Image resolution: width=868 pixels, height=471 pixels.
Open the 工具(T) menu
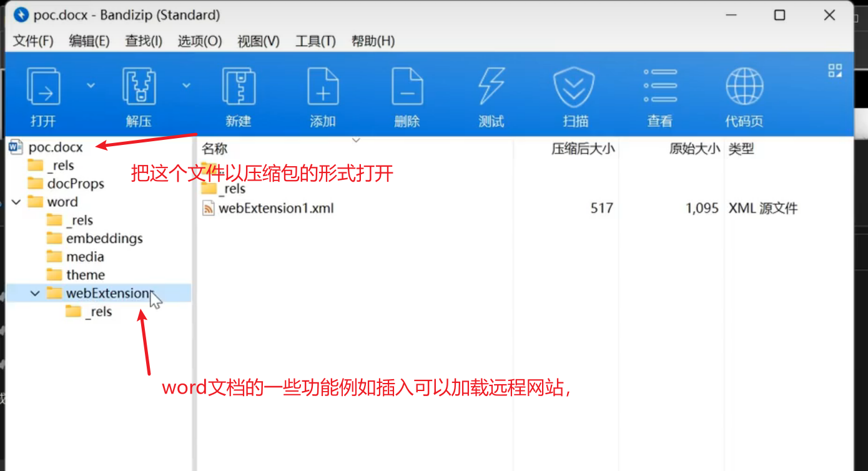315,41
